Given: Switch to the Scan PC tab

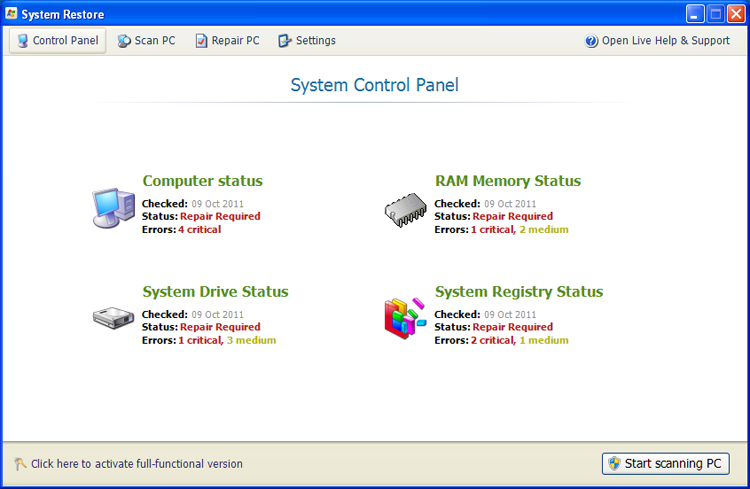Looking at the screenshot, I should click(x=146, y=41).
